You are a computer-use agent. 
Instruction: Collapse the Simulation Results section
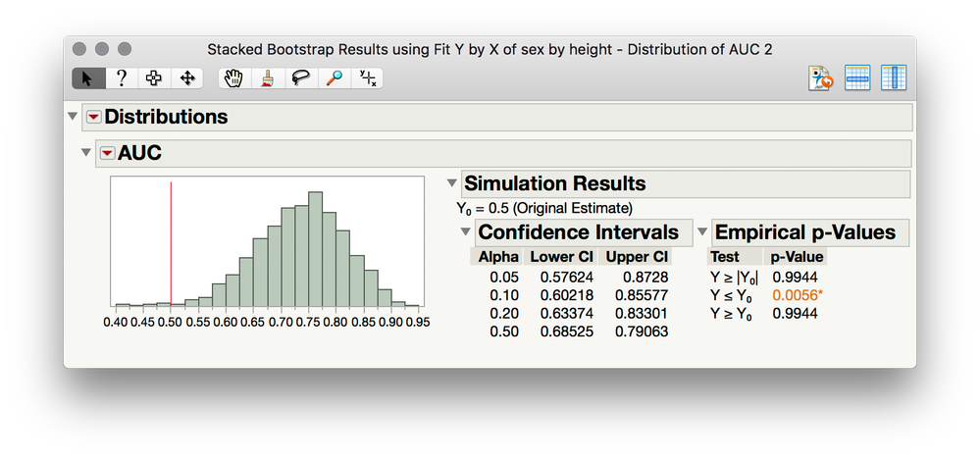pyautogui.click(x=452, y=183)
